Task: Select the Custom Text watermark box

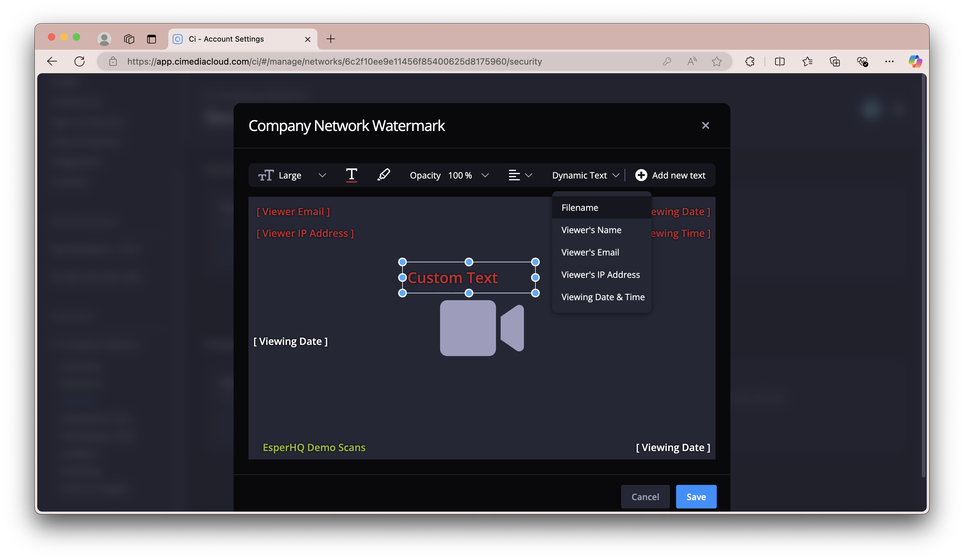Action: [469, 278]
